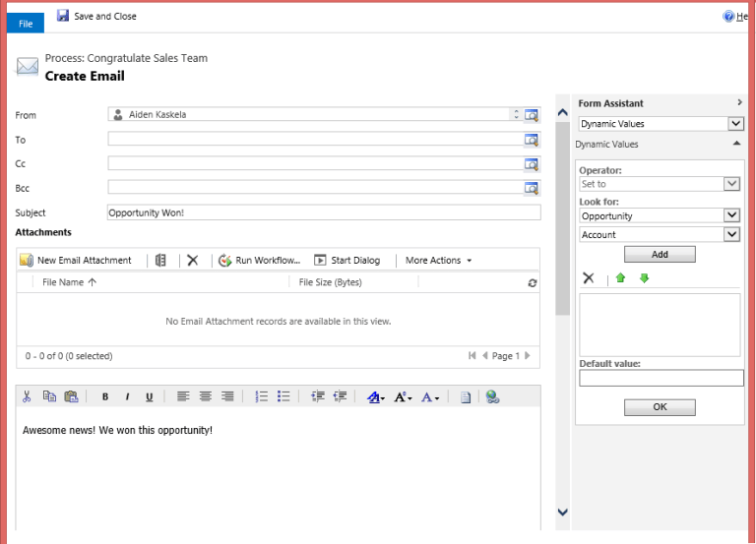Image resolution: width=756 pixels, height=544 pixels.
Task: Align text right
Action: (227, 396)
